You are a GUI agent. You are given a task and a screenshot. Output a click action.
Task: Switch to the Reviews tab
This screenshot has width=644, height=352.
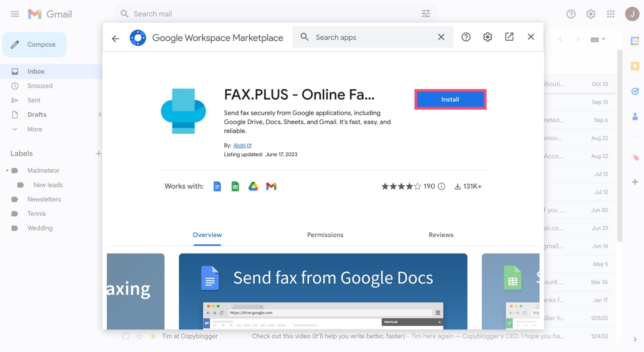point(441,235)
